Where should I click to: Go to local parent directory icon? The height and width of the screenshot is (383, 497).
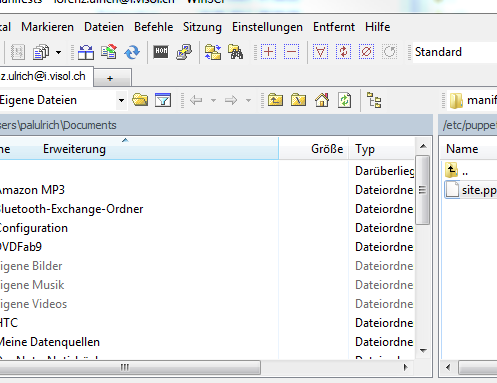(275, 100)
